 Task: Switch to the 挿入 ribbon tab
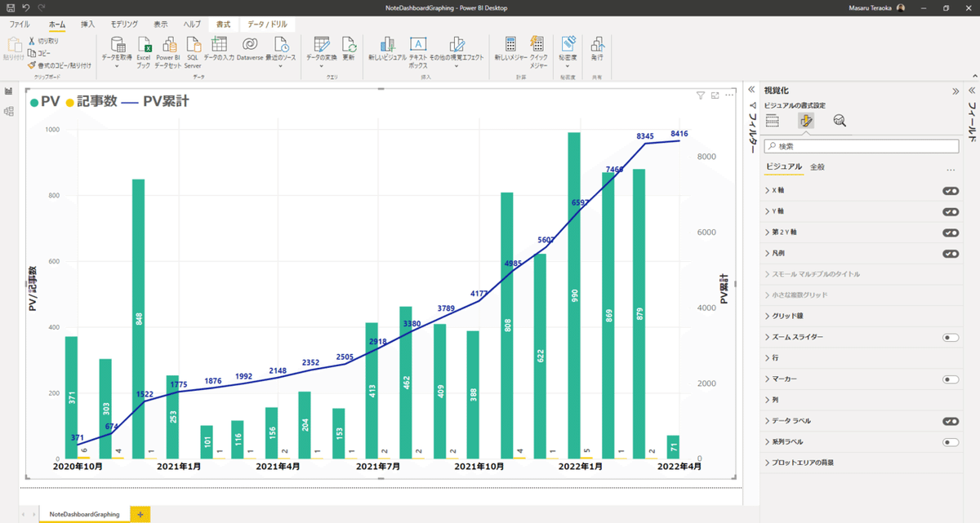87,24
